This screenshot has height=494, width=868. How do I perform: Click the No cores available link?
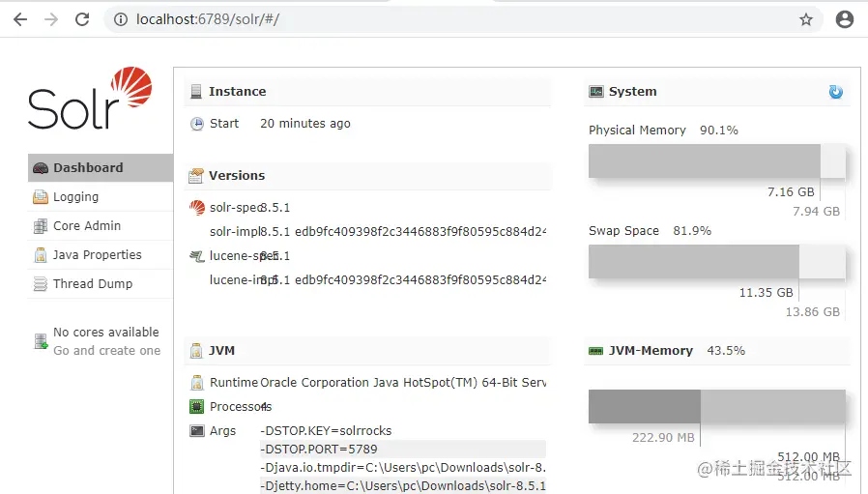click(106, 333)
